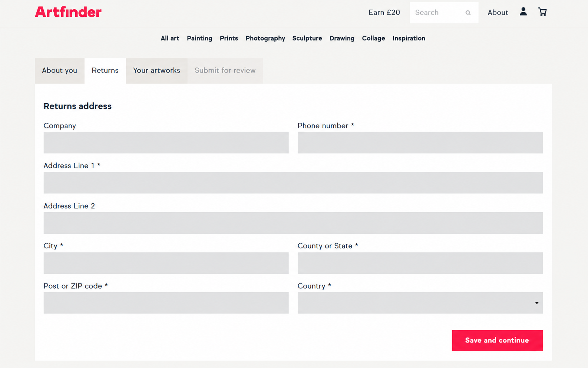Open the shopping cart icon

(542, 12)
